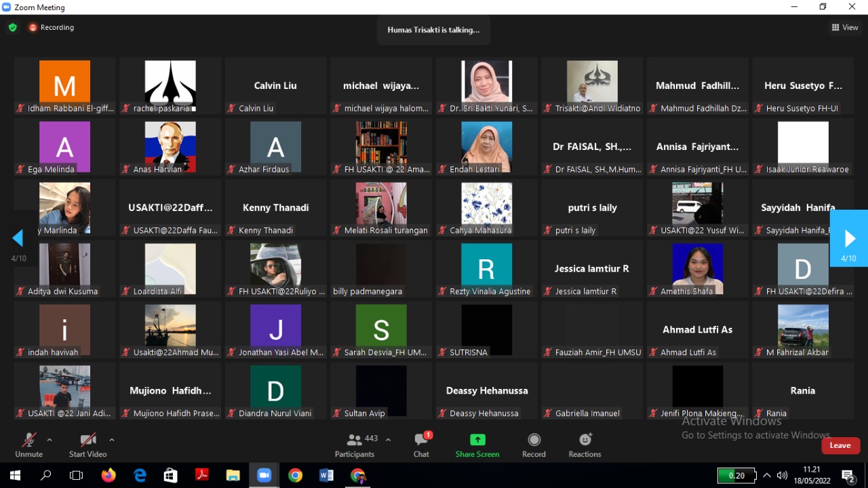Click the red Leave button
Screen dimensions: 868x488
point(840,445)
